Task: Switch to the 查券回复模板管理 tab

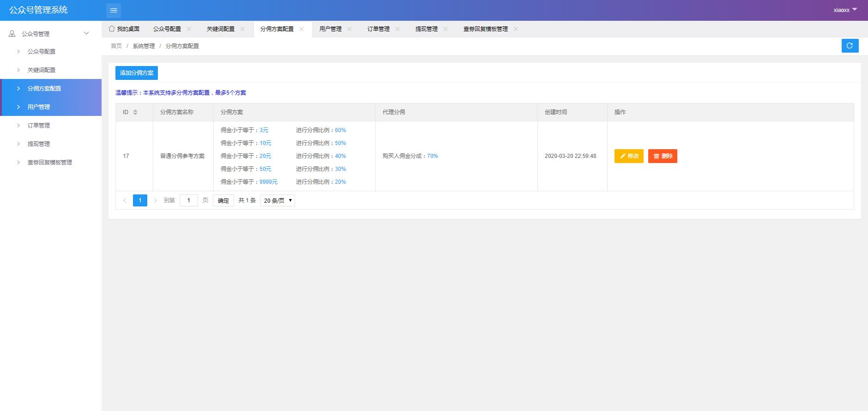Action: click(x=486, y=29)
